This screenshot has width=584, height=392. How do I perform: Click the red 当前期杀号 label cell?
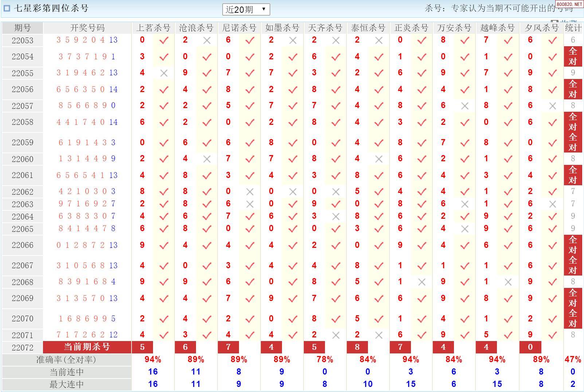[x=87, y=347]
